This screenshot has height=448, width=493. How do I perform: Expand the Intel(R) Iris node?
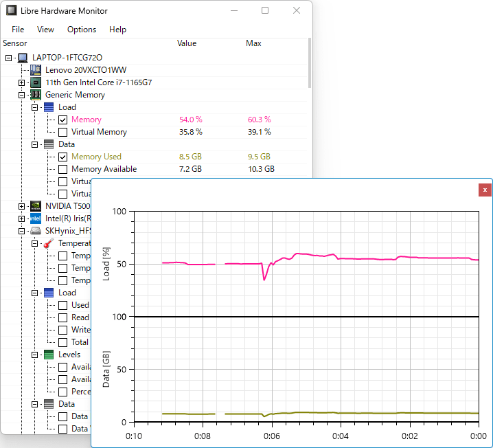tap(21, 219)
